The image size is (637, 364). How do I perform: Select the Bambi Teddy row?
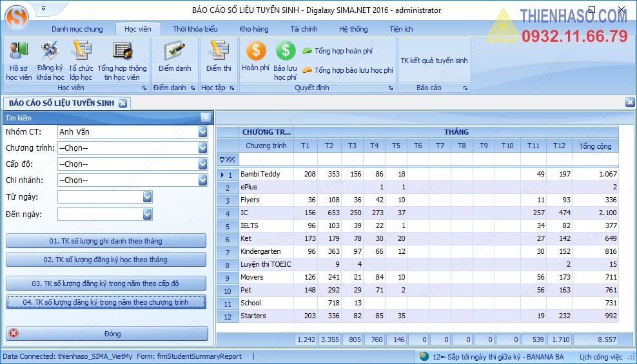pyautogui.click(x=260, y=175)
